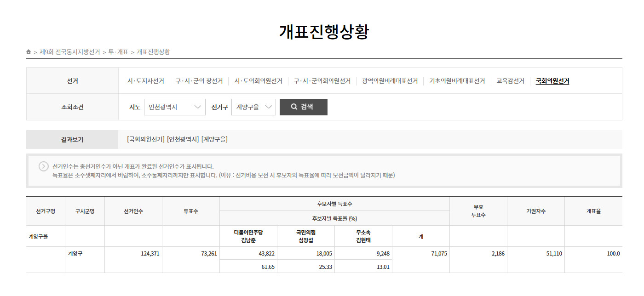The image size is (644, 296).
Task: Click the notice line starting 득표율은 소수셋째자리에서
Action: point(224,175)
